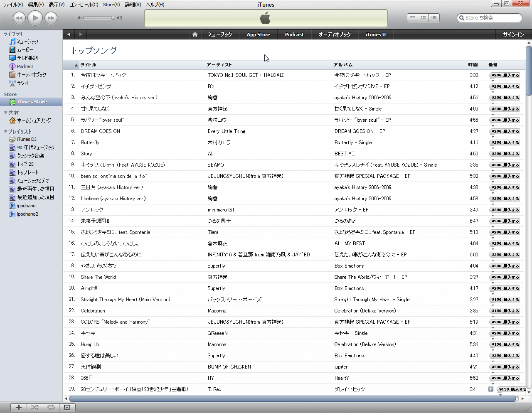532x413 pixels.
Task: Go forward in iTunes Store
Action: point(81,34)
